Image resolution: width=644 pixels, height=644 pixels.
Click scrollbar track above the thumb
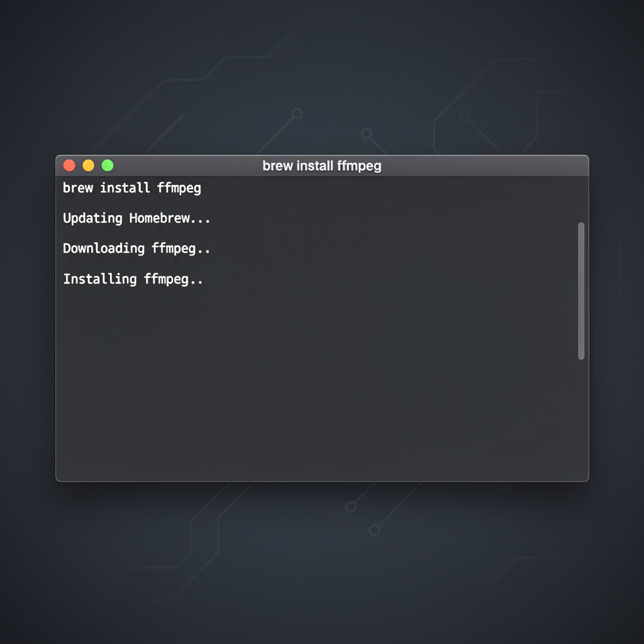click(581, 200)
